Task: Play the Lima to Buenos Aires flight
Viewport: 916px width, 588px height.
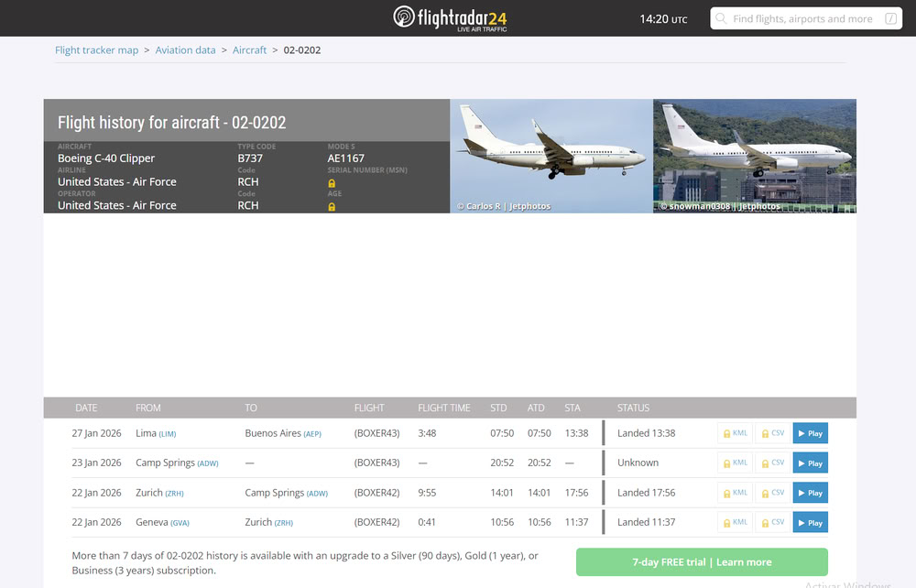Action: pos(810,433)
